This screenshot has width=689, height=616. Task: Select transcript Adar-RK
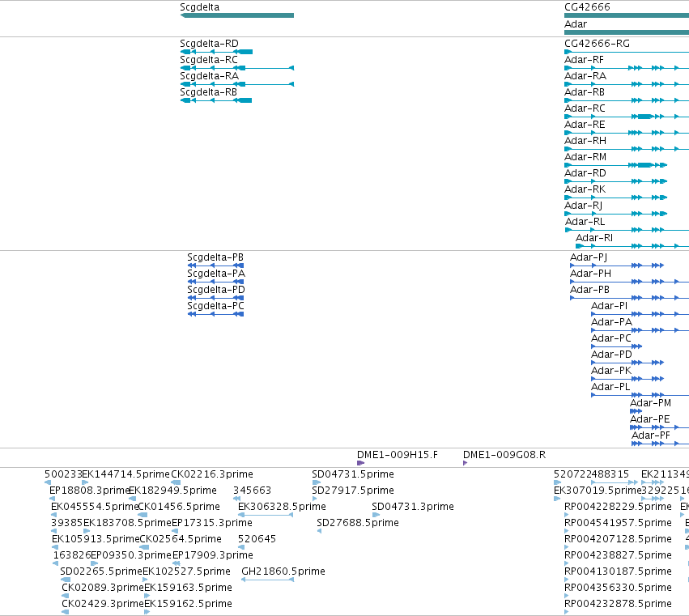coord(585,189)
